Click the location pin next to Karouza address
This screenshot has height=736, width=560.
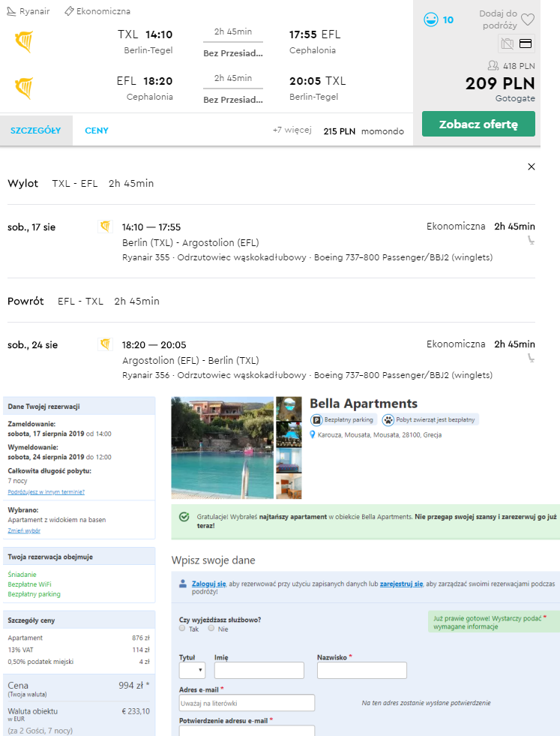(313, 435)
